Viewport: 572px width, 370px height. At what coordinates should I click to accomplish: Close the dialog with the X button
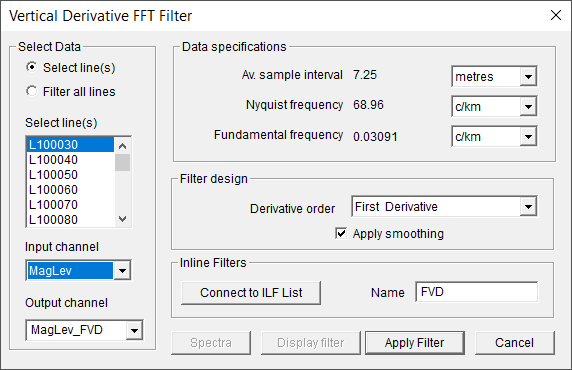click(x=556, y=15)
